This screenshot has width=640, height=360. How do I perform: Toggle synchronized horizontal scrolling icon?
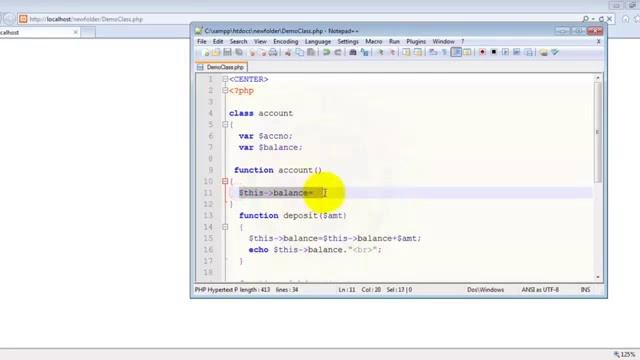pyautogui.click(x=418, y=52)
